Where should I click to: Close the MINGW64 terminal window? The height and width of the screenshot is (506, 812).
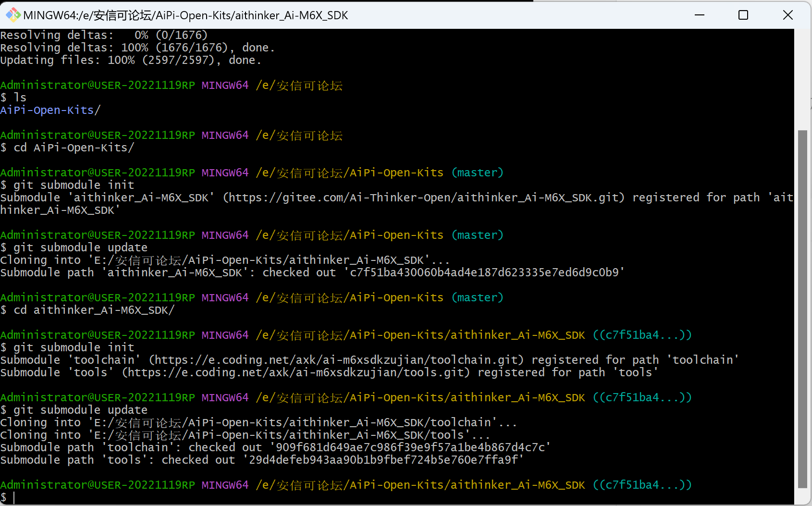tap(788, 15)
